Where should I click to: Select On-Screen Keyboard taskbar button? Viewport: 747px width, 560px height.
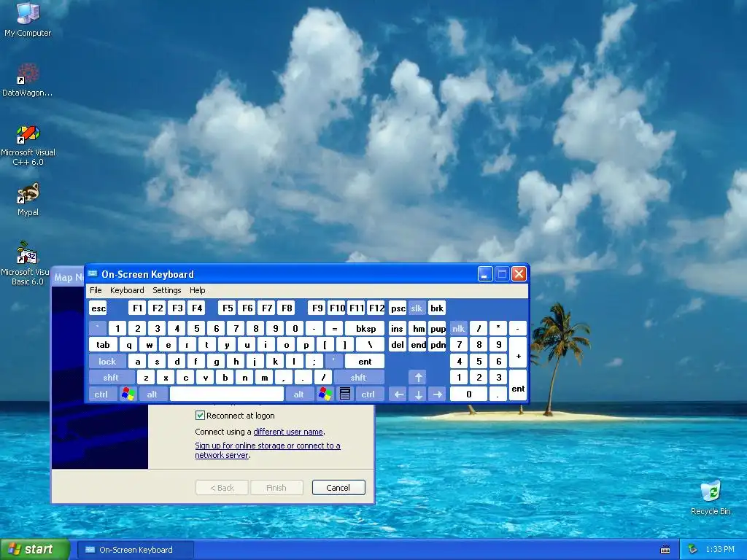[136, 550]
